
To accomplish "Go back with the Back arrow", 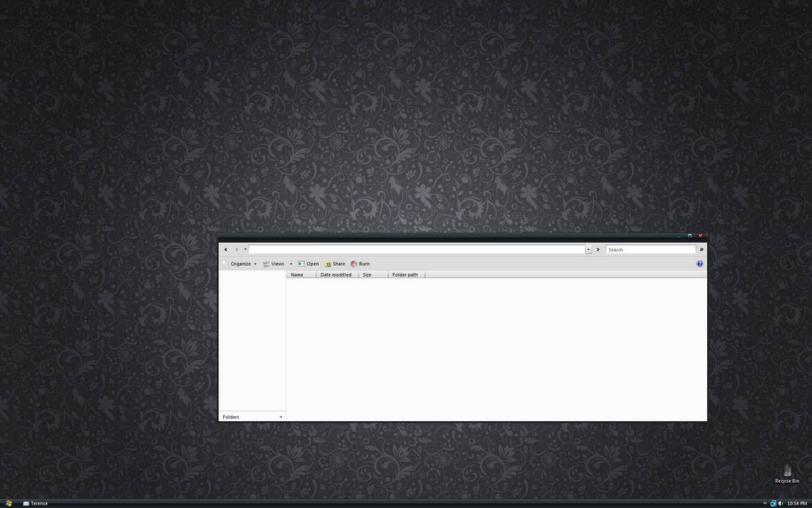I will [225, 249].
